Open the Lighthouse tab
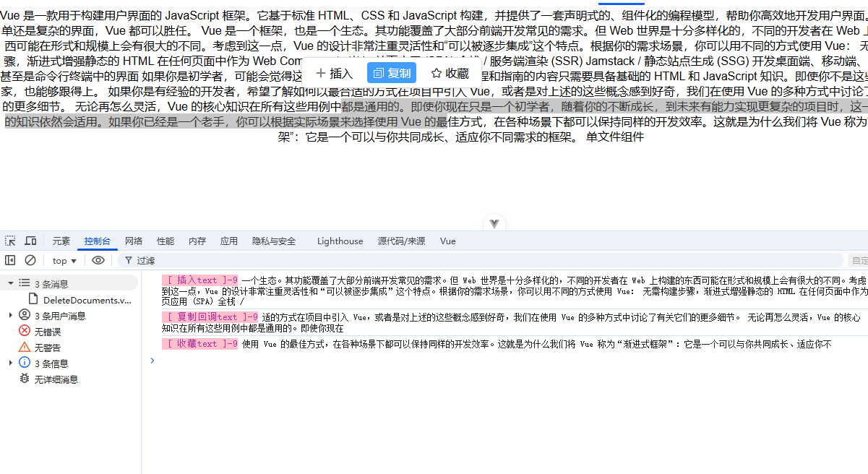The width and height of the screenshot is (868, 474). click(x=340, y=241)
